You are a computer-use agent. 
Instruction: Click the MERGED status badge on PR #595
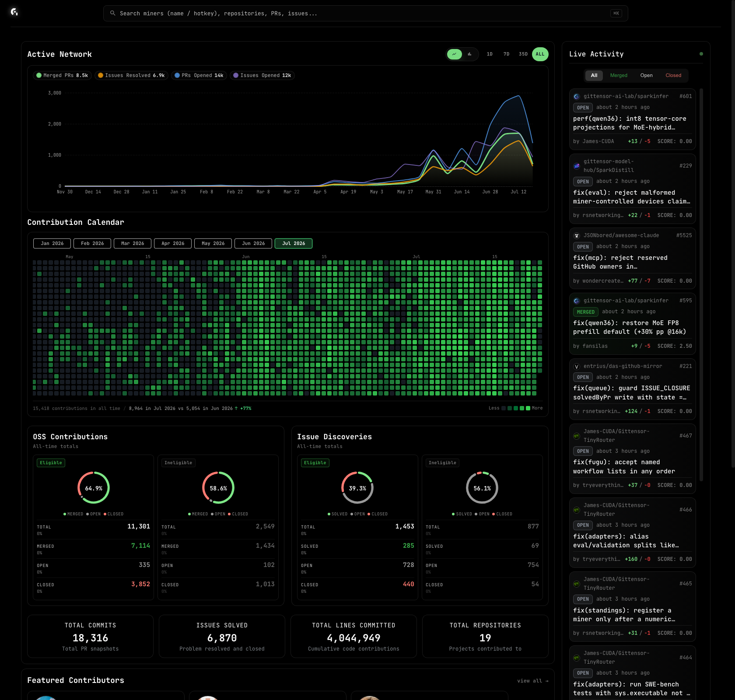[x=586, y=312]
